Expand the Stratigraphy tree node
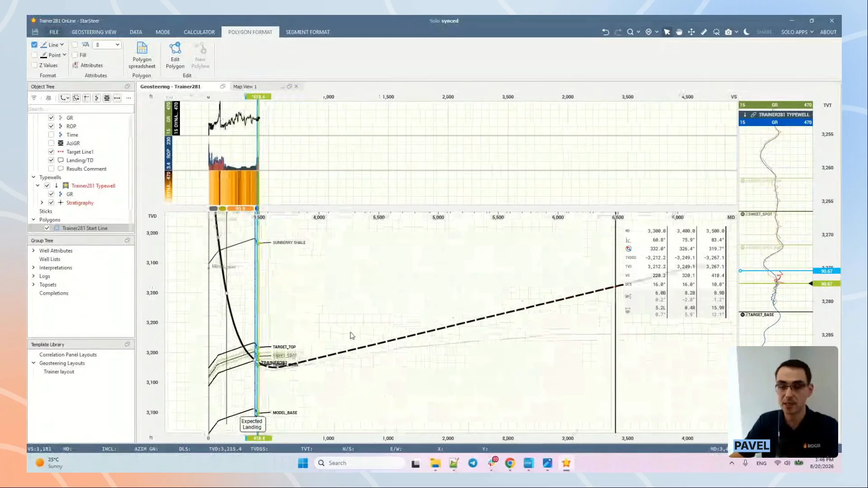Image resolution: width=868 pixels, height=488 pixels. [x=42, y=203]
